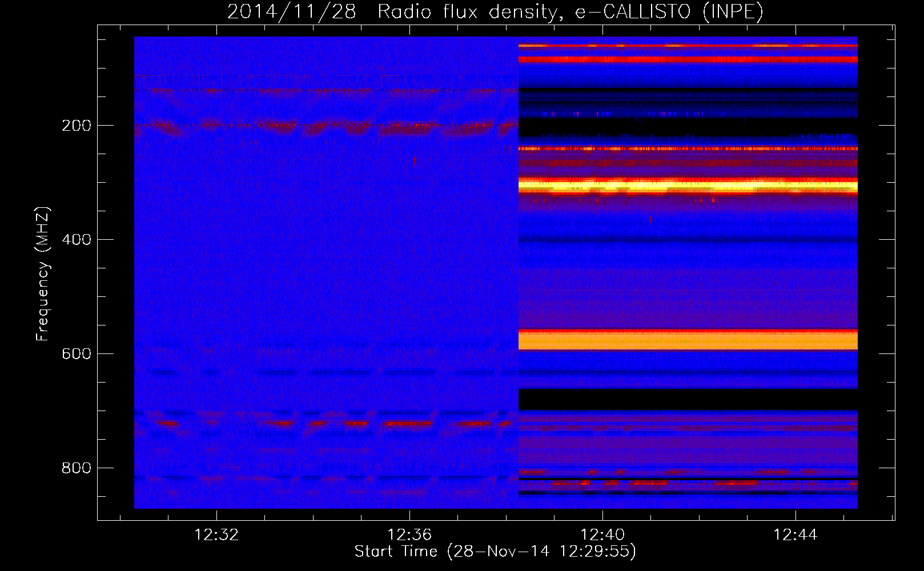Click the bright yellow emission band near 300 MHz
Screen dimensions: 924x571
click(x=688, y=186)
